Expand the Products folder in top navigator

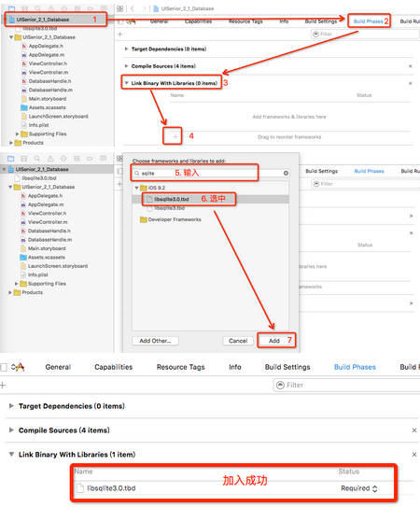pyautogui.click(x=11, y=143)
